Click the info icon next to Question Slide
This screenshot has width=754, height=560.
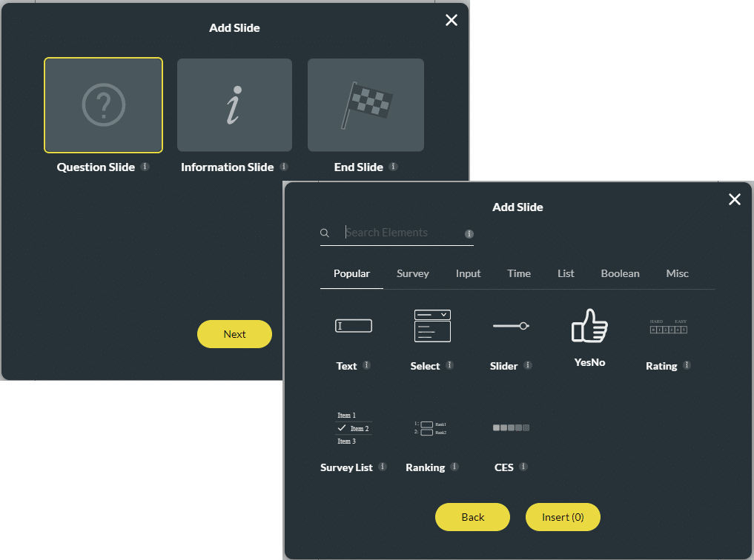pyautogui.click(x=145, y=167)
